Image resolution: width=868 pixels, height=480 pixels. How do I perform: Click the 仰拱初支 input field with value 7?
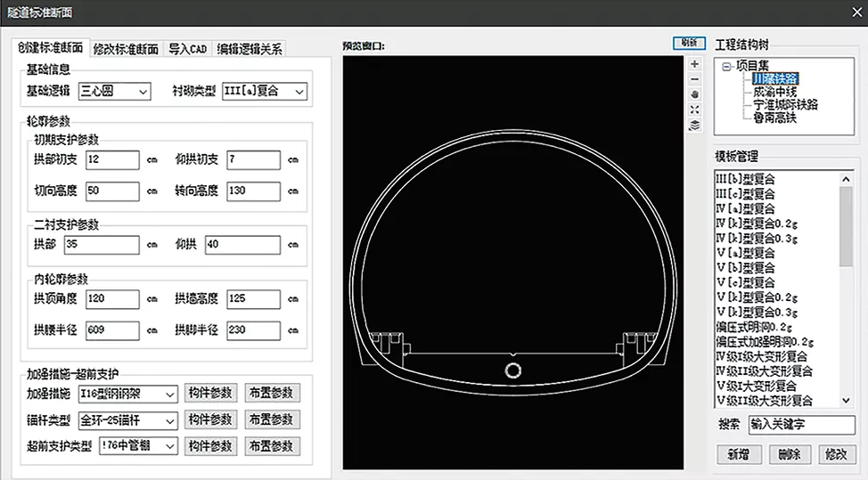[x=253, y=159]
